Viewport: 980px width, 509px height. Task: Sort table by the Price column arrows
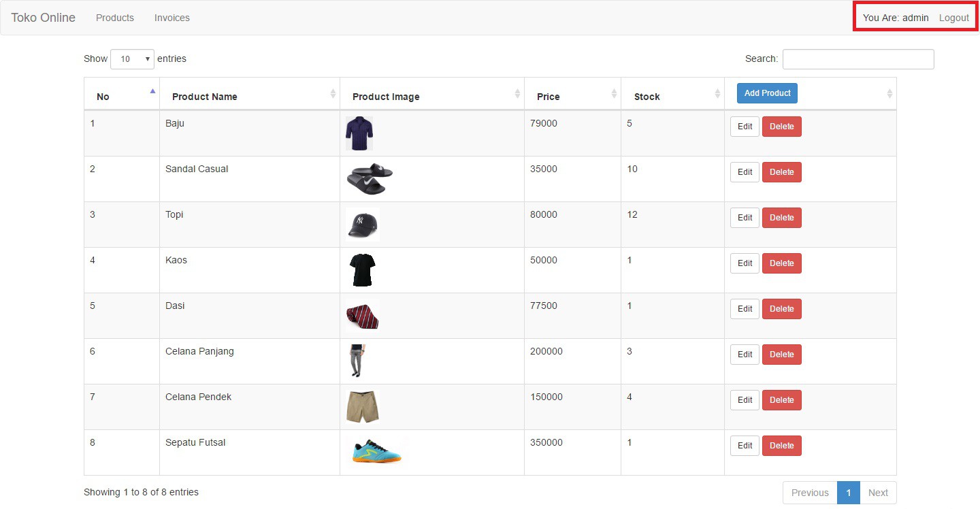tap(614, 93)
